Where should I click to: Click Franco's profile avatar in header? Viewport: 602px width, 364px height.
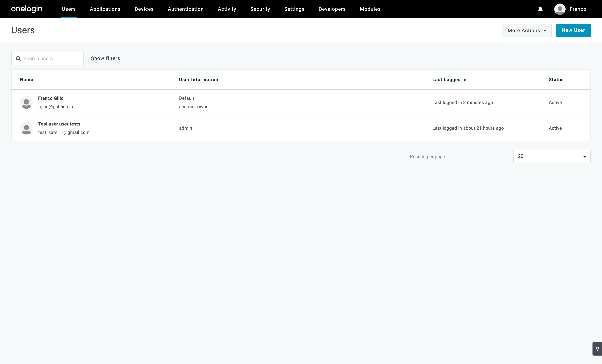[x=560, y=9]
